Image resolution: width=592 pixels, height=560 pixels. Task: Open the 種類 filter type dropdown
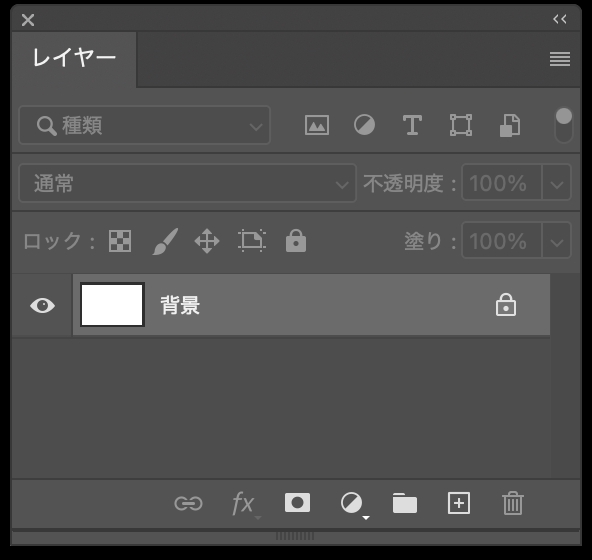click(145, 125)
